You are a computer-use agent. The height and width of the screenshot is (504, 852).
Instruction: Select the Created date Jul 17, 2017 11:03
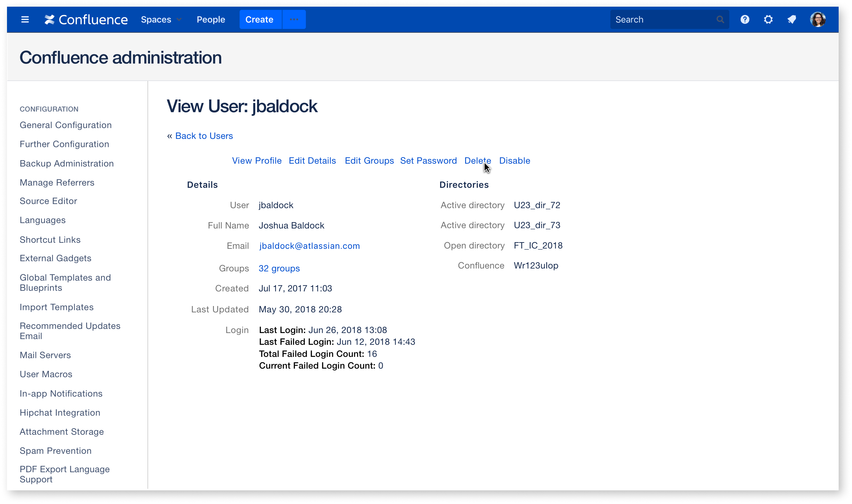point(295,288)
